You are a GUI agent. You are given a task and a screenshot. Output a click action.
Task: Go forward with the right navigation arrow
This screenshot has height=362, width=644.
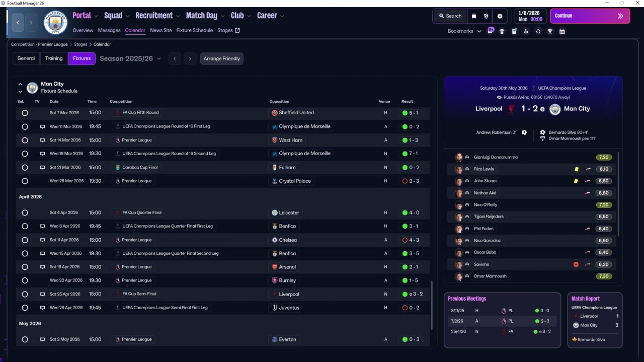pos(31,23)
